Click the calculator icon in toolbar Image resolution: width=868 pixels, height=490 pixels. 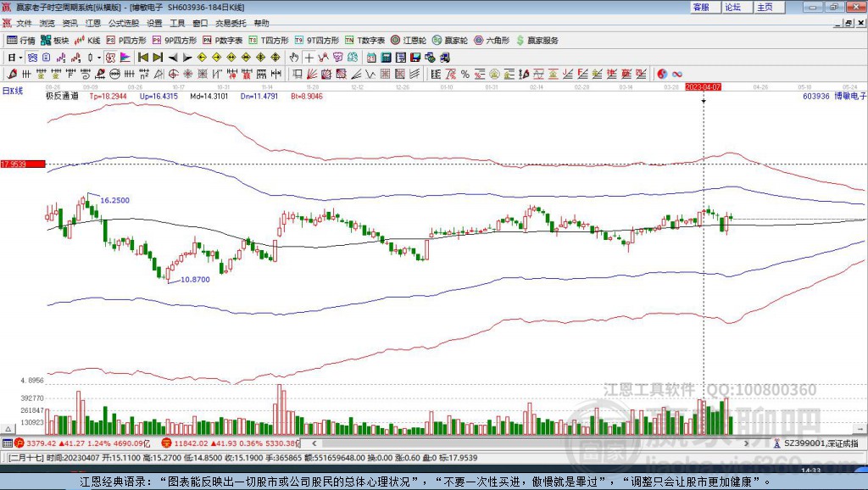click(x=386, y=58)
